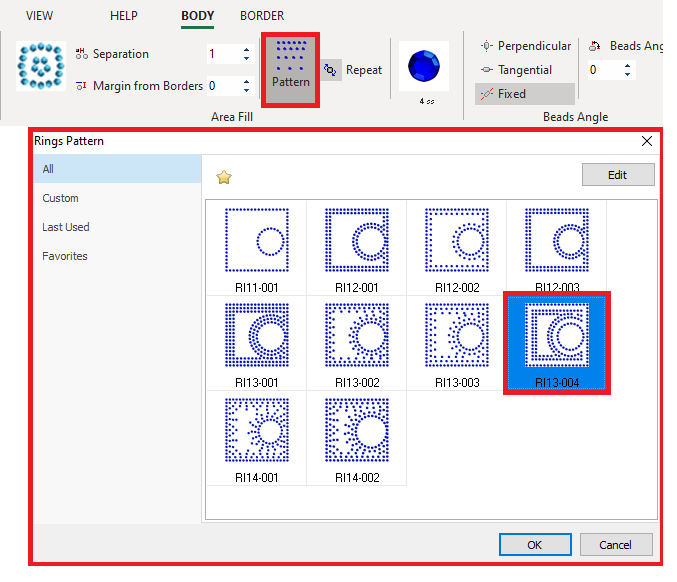Open the VIEW ribbon tab
The height and width of the screenshot is (582, 677).
(40, 16)
